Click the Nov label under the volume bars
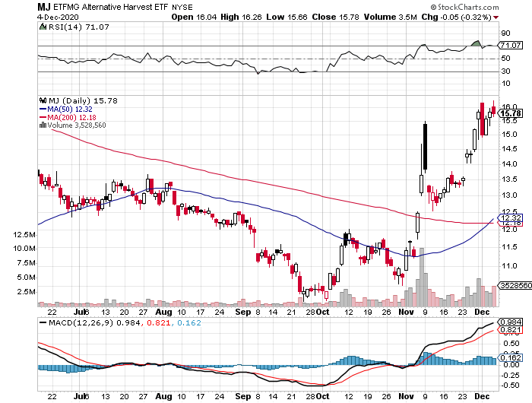 pos(406,312)
